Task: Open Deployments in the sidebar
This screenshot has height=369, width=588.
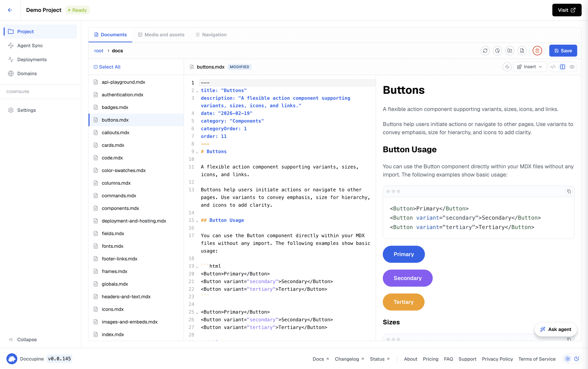Action: click(x=40, y=60)
